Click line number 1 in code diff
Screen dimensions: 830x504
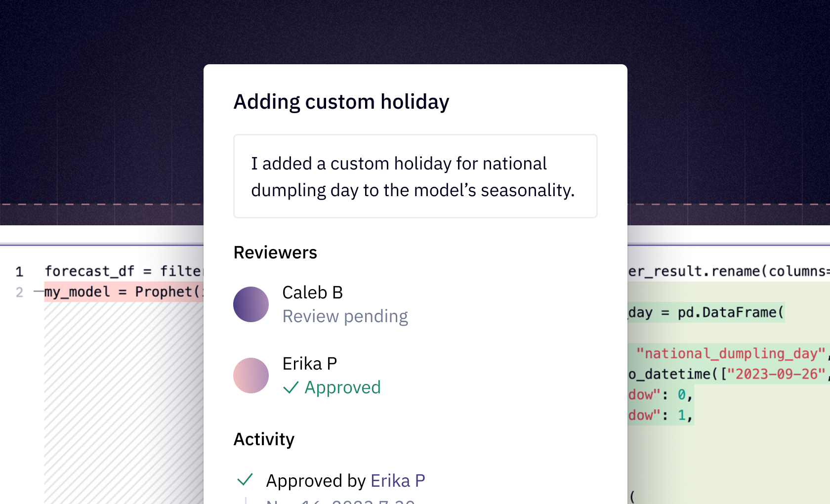(x=19, y=272)
